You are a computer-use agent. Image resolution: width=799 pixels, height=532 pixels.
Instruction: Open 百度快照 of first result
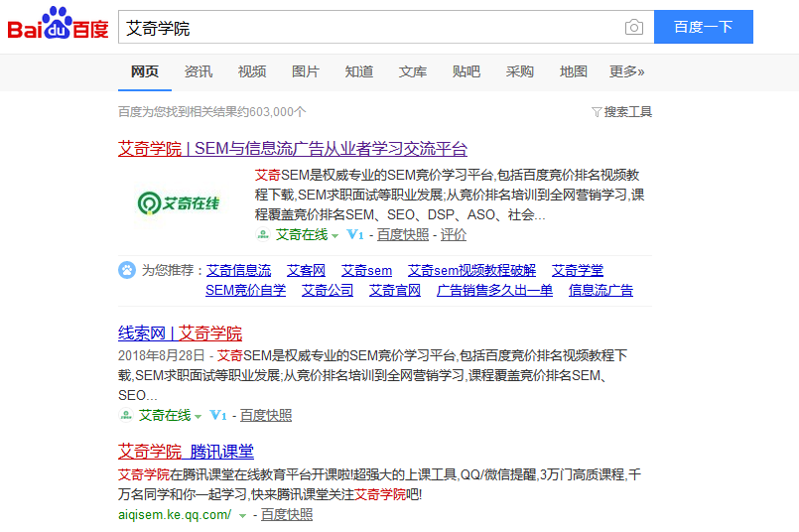[403, 235]
